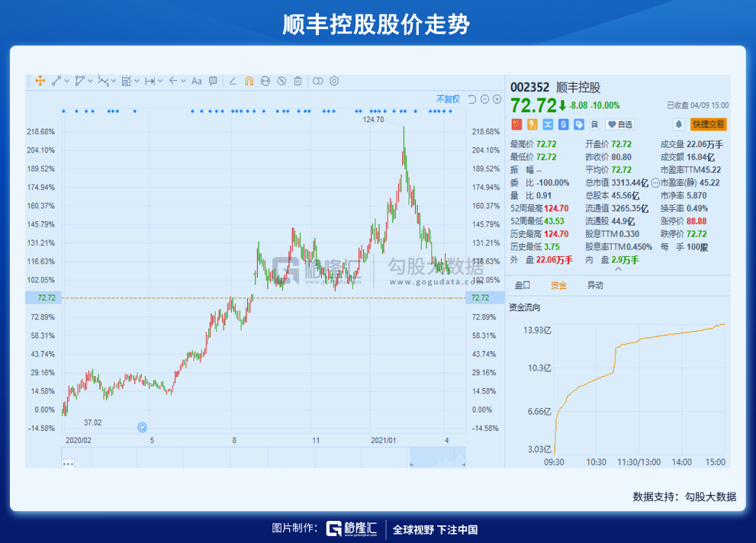Zoom out chart with minus icon
The image size is (756, 543).
pos(484,99)
